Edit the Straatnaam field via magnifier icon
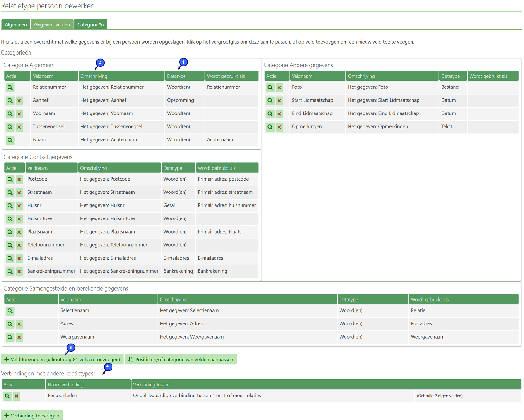Screen dimensions: 524x420 click(x=10, y=192)
